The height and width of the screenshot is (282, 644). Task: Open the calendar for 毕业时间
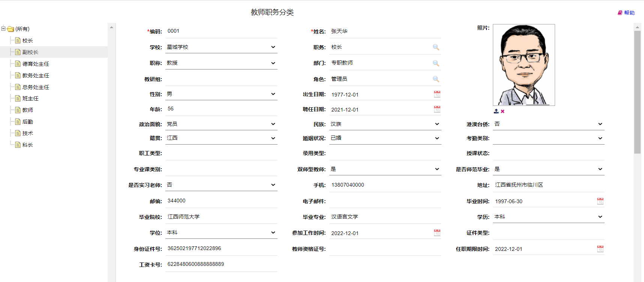click(600, 201)
